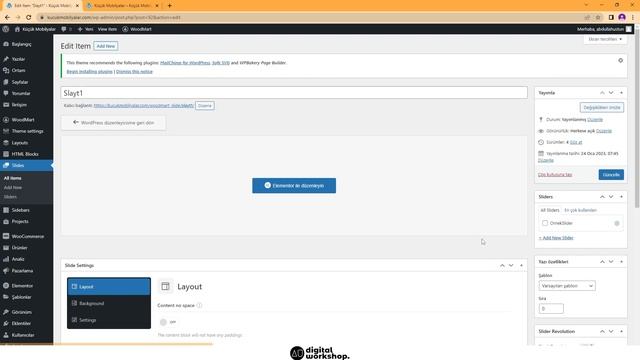Screen dimensions: 640x360
Task: Click Göz at revisions link
Action: point(576,142)
